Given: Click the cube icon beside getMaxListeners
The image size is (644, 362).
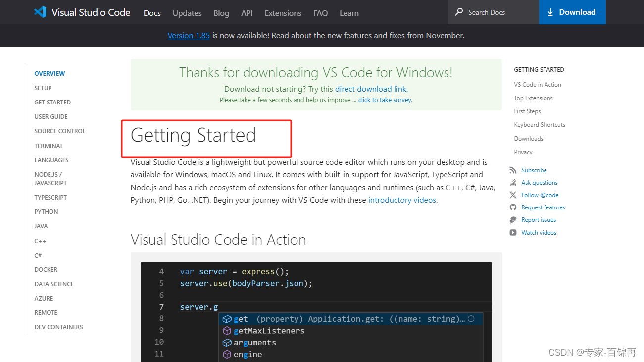Looking at the screenshot, I should point(227,331).
